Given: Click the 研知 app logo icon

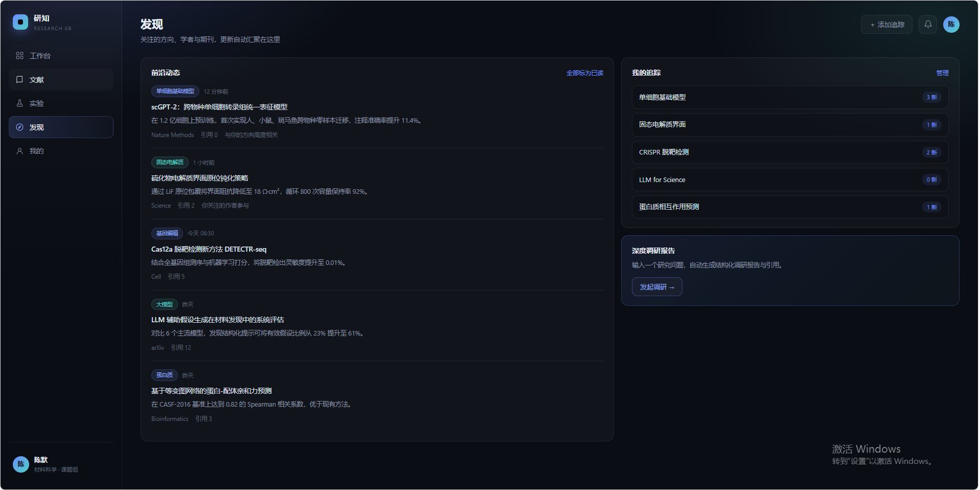Looking at the screenshot, I should (x=20, y=22).
